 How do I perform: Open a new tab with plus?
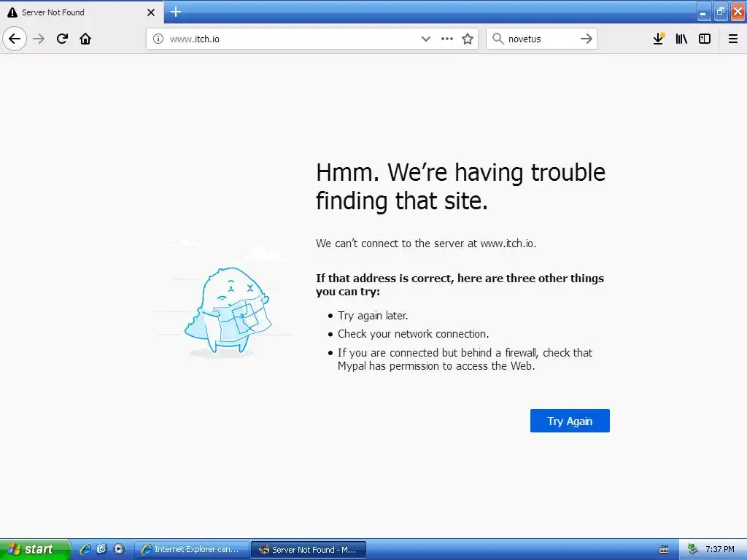point(176,12)
